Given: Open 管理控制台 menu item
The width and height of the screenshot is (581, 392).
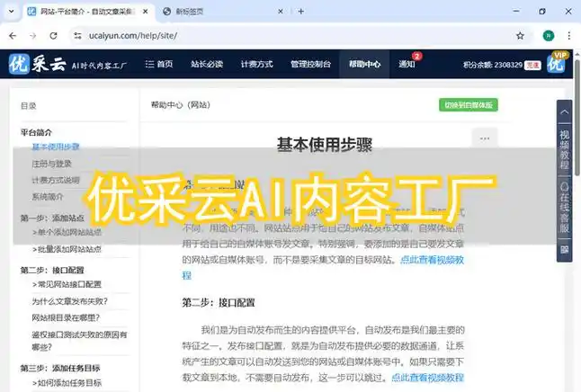Looking at the screenshot, I should 310,64.
